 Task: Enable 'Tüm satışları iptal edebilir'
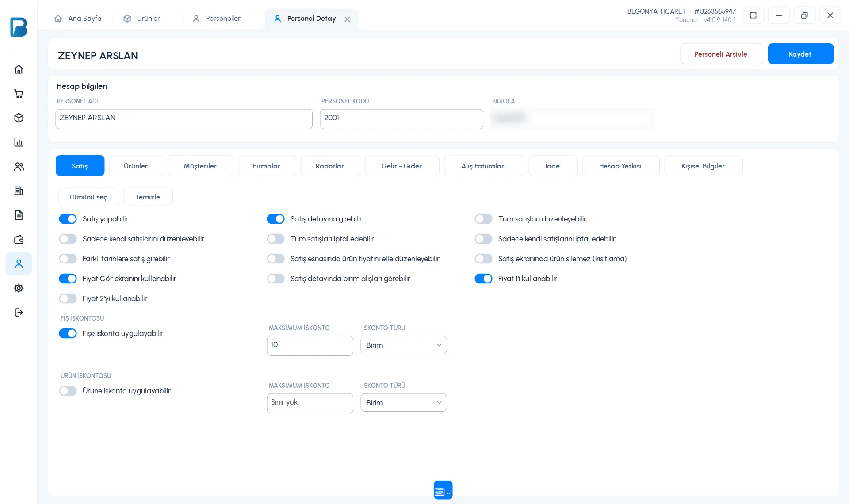[x=276, y=239]
